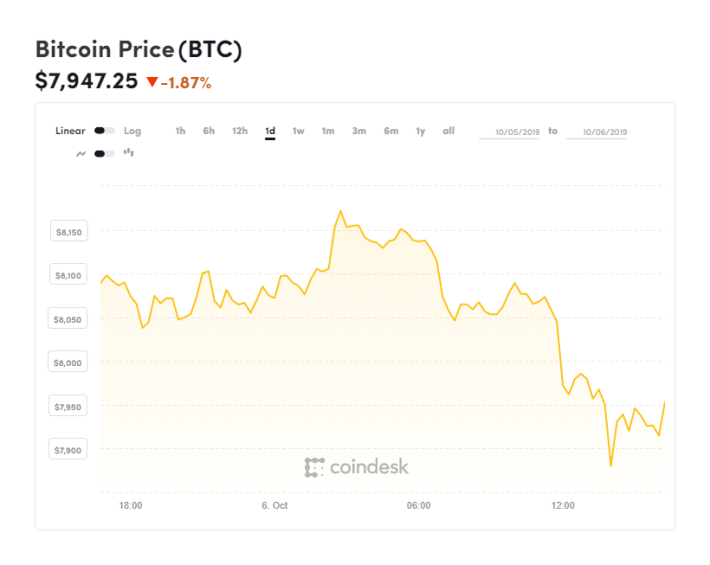Open the end date field 10/06/2019
Screen dimensions: 710x565
[597, 132]
